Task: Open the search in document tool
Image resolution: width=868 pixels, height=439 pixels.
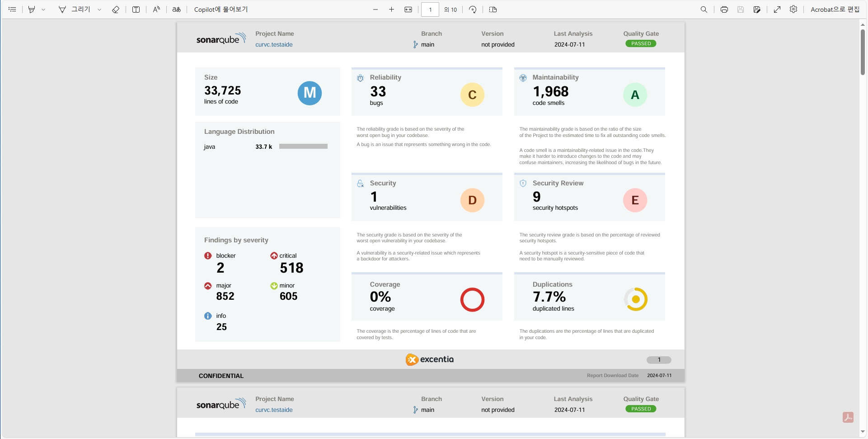Action: pos(704,9)
